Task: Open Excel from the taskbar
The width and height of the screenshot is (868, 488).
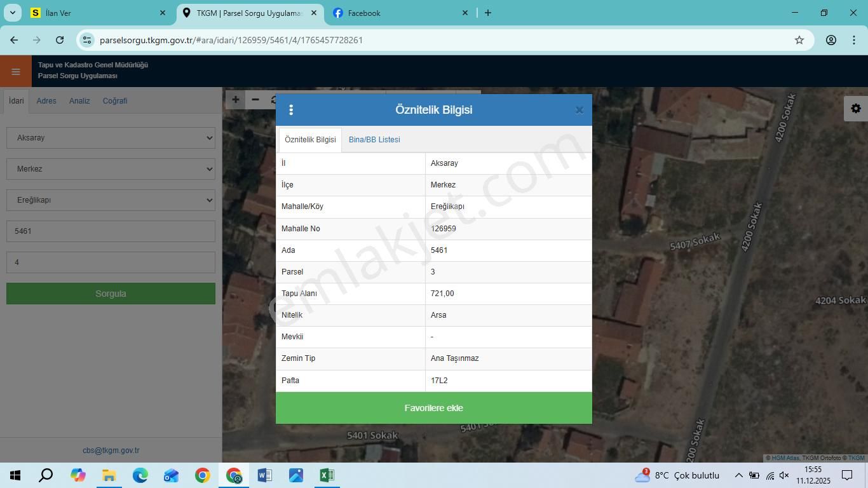Action: coord(327,475)
